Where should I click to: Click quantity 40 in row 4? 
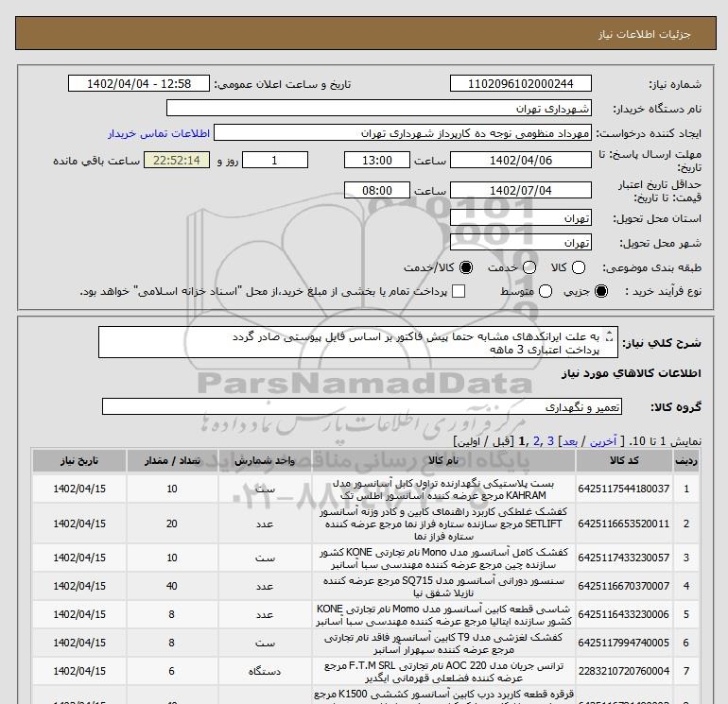tap(172, 586)
